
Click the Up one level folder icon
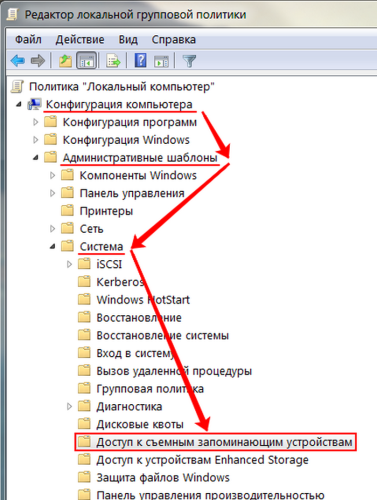(65, 61)
